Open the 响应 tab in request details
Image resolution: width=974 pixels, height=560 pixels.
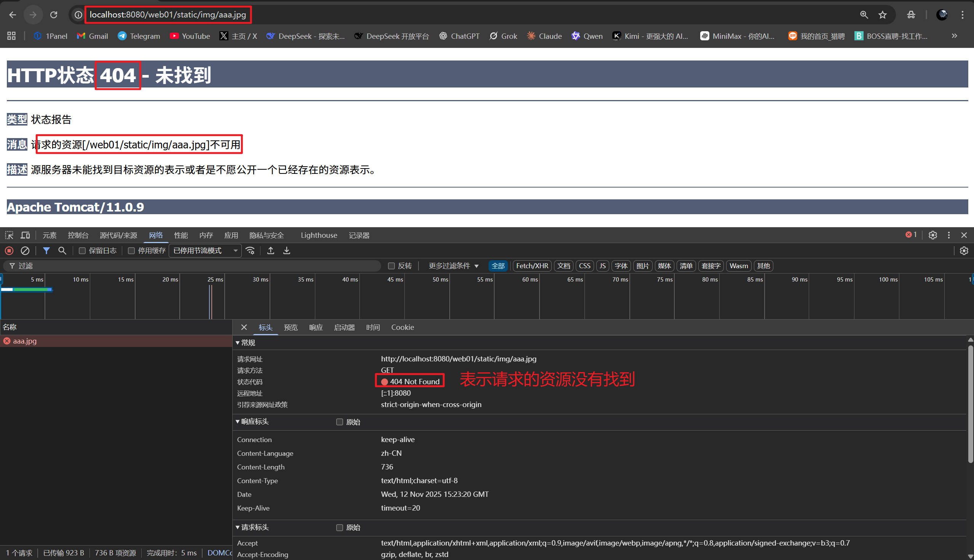(316, 327)
